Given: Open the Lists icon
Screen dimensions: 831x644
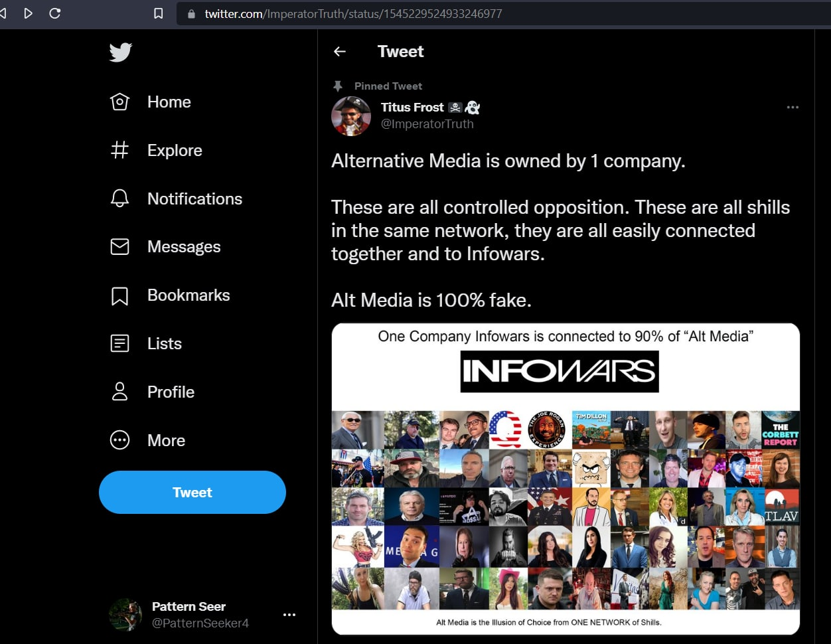Looking at the screenshot, I should click(119, 344).
